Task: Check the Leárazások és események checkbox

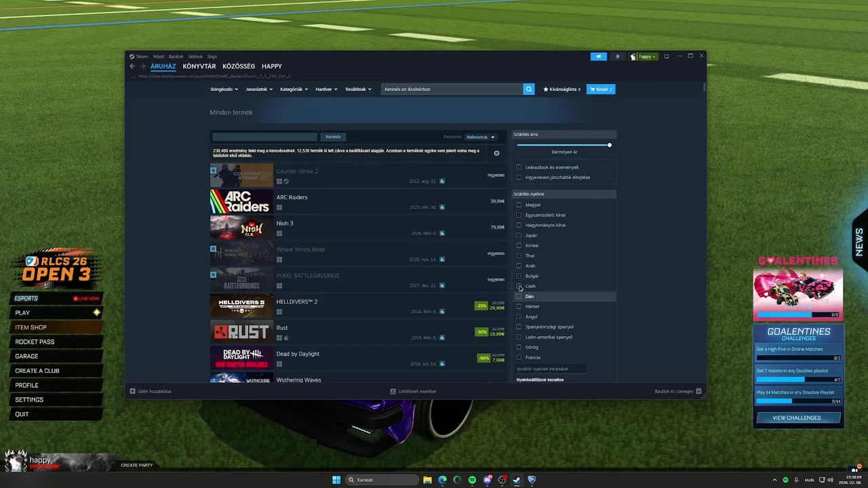Action: coord(519,167)
